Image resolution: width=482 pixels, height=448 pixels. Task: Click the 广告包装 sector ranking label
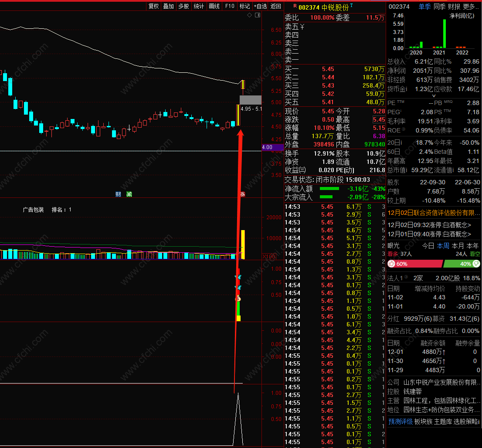pos(33,210)
